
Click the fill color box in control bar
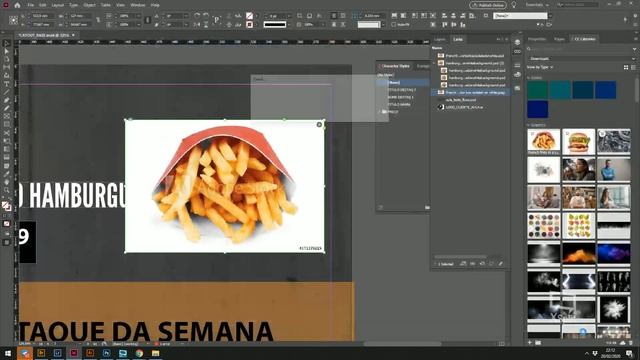click(x=249, y=16)
